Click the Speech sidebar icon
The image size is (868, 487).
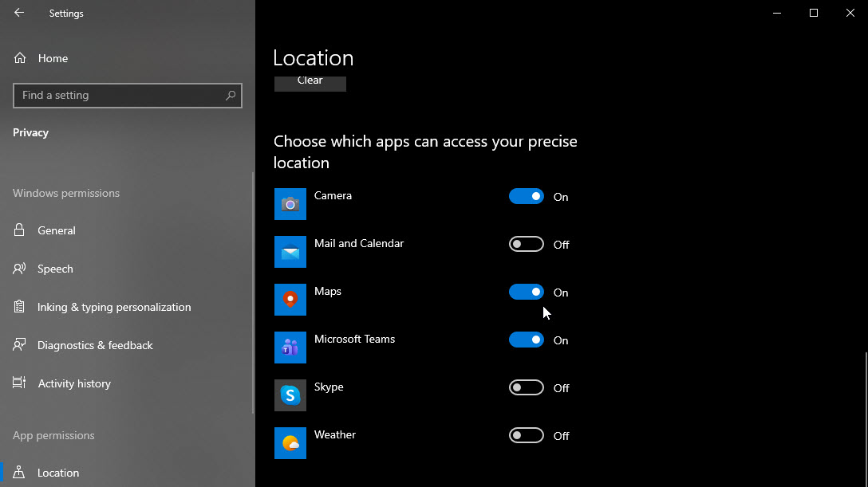[19, 269]
